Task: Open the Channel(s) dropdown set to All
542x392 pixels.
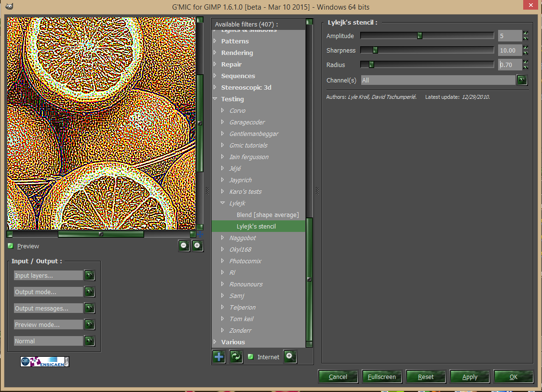Action: click(522, 80)
